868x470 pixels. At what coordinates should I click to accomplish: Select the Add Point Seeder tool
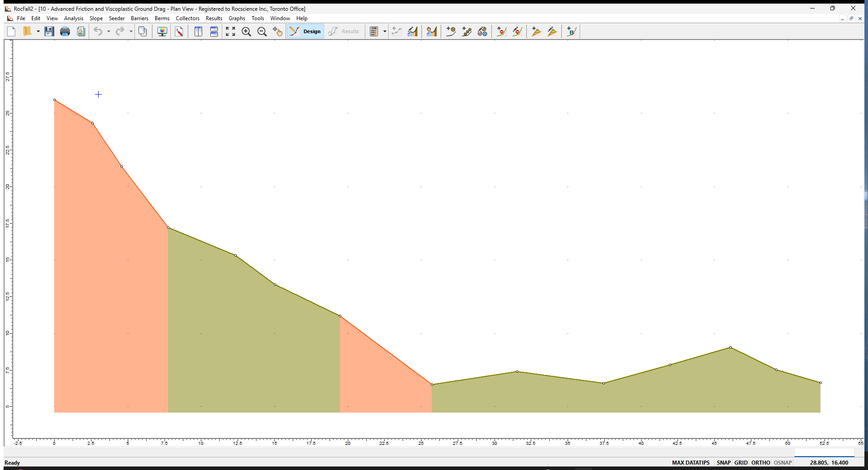(x=451, y=31)
